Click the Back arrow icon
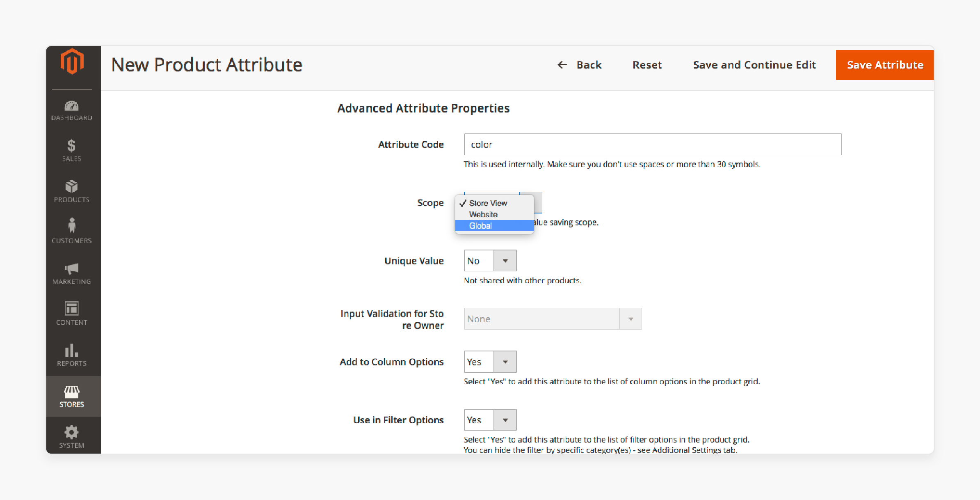This screenshot has height=500, width=980. 562,65
